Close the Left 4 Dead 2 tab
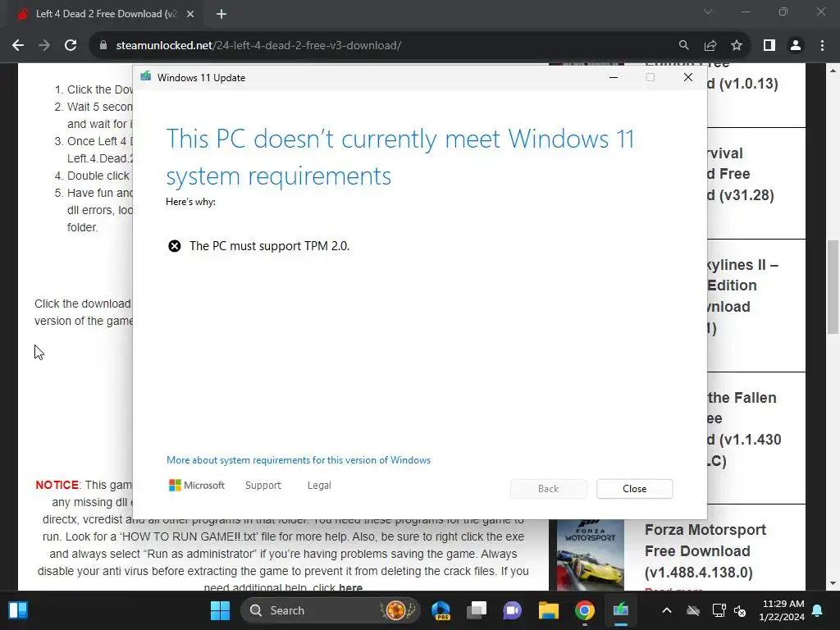Viewport: 840px width, 630px height. pos(190,15)
